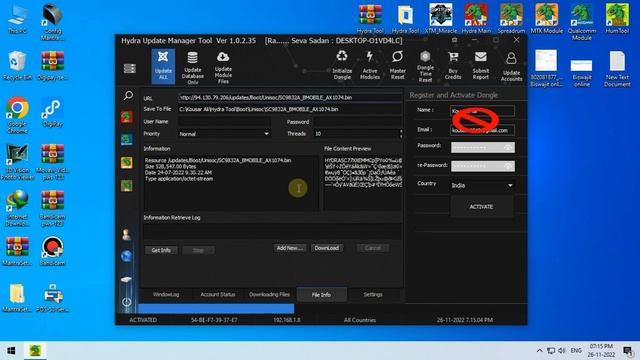640x360 pixels.
Task: Click the 192.168.1.8 status entry
Action: (287, 320)
